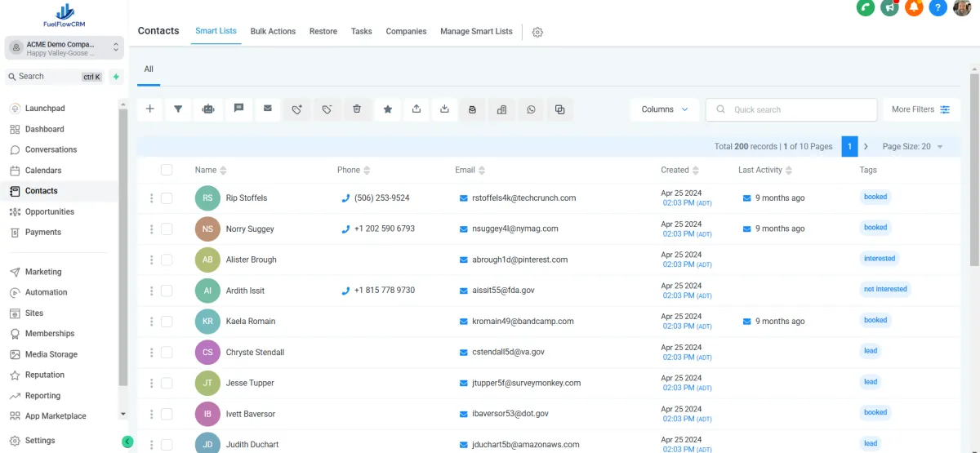Toggle the select-all checkbox in table header

(x=167, y=170)
